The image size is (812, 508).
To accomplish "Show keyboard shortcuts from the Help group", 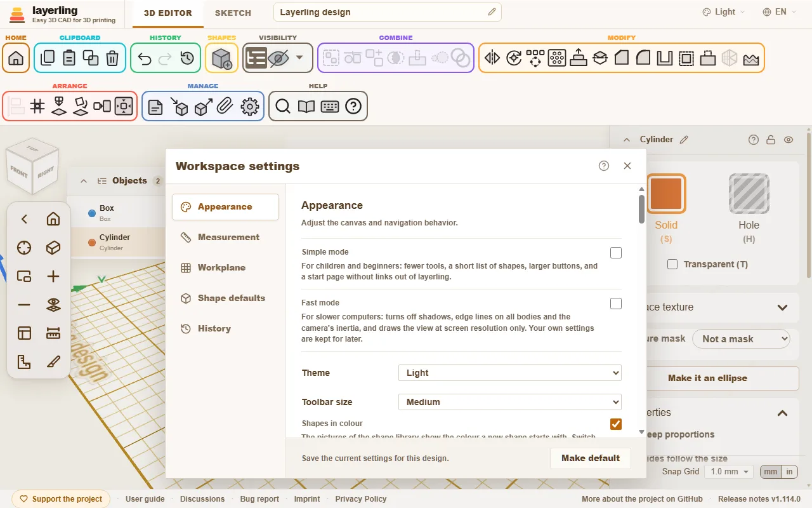I will click(330, 106).
